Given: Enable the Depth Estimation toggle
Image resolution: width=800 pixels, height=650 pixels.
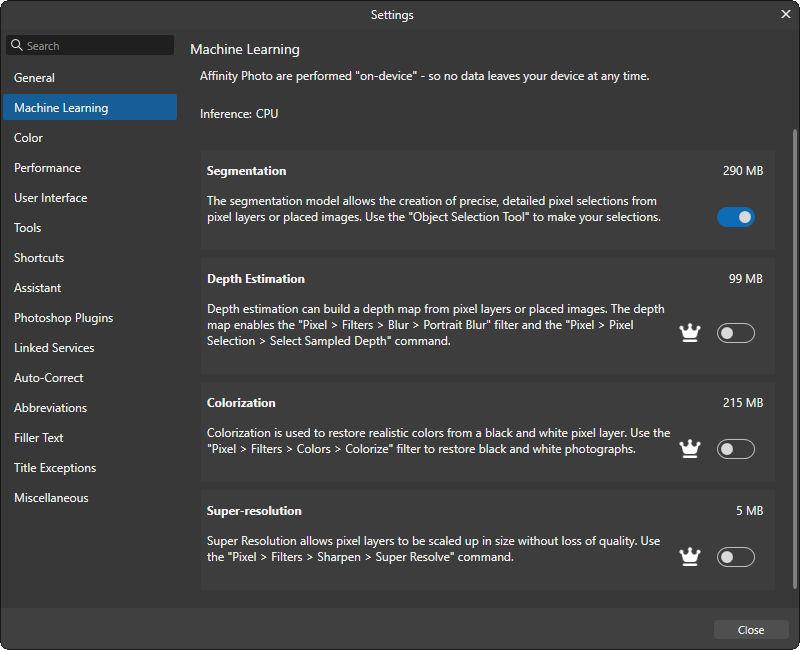Looking at the screenshot, I should point(735,333).
